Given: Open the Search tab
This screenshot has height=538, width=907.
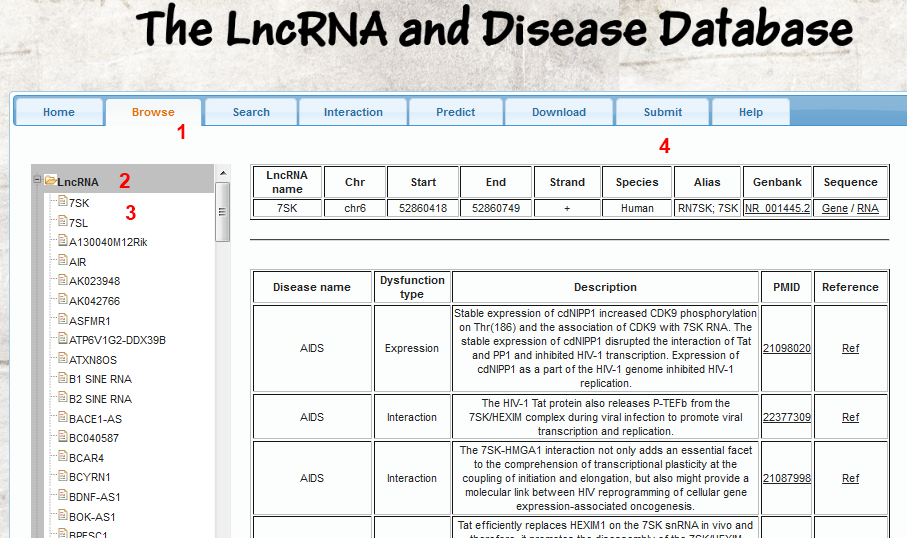Looking at the screenshot, I should [x=251, y=112].
